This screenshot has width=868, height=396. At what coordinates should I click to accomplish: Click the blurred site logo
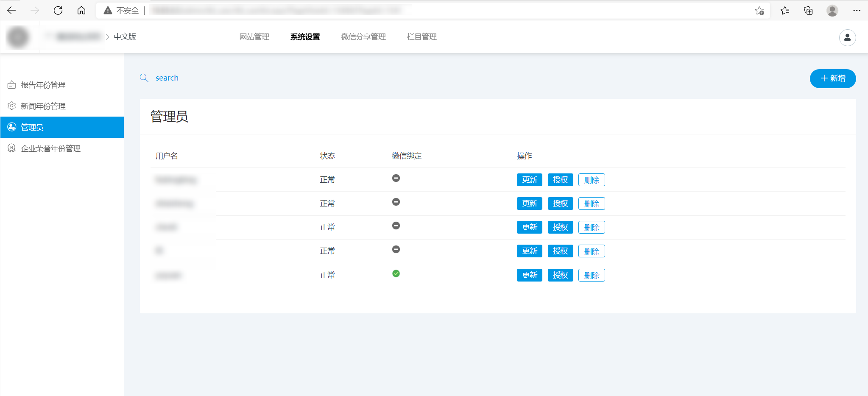(x=18, y=37)
